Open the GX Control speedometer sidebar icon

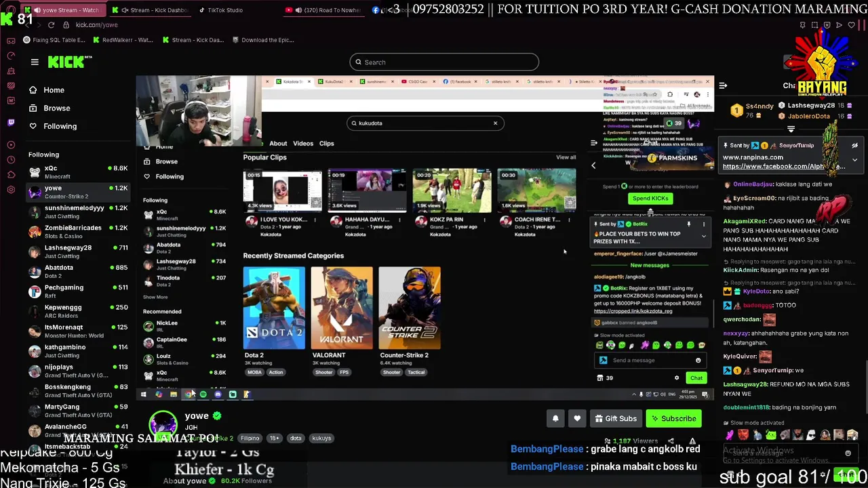click(x=11, y=56)
